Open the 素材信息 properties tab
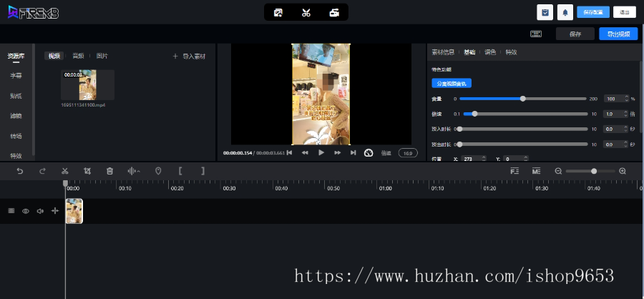Screen dimensions: 644x299 click(443, 52)
